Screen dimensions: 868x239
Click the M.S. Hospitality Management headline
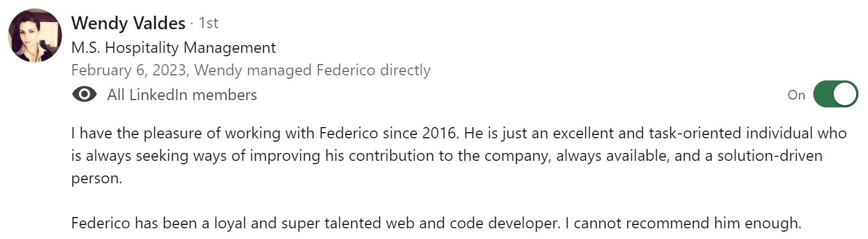point(173,47)
